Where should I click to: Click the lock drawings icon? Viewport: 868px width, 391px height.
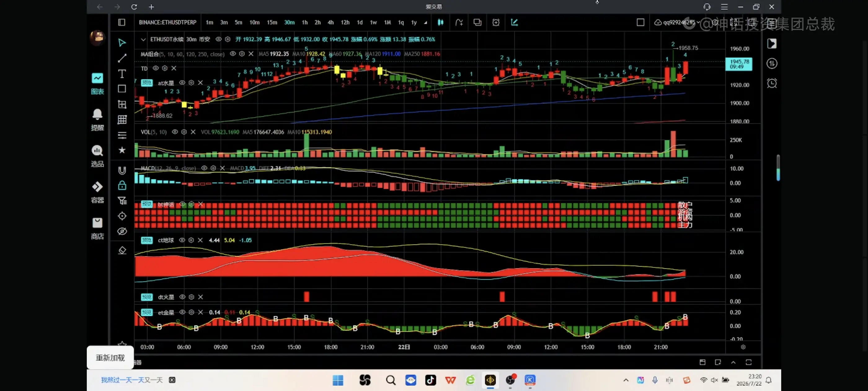coord(122,185)
